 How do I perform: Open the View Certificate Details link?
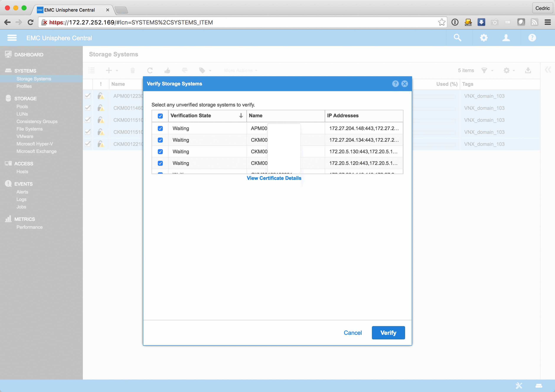[x=274, y=178]
